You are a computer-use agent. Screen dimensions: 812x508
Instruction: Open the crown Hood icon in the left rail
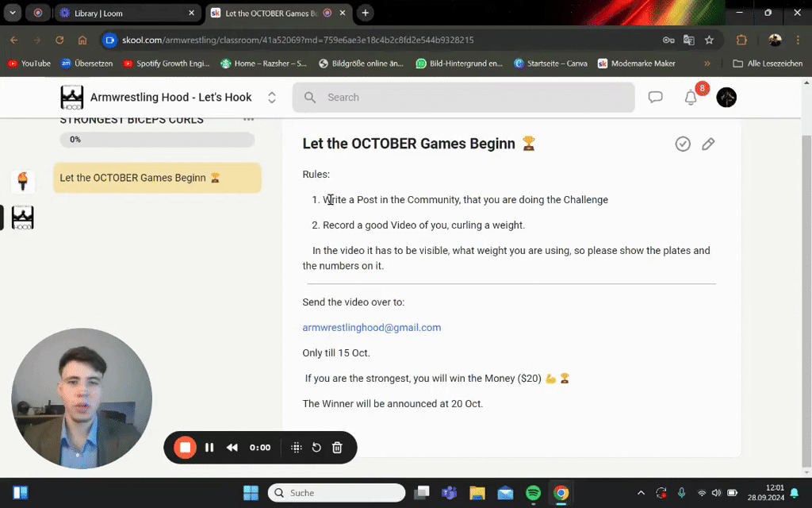(x=22, y=217)
